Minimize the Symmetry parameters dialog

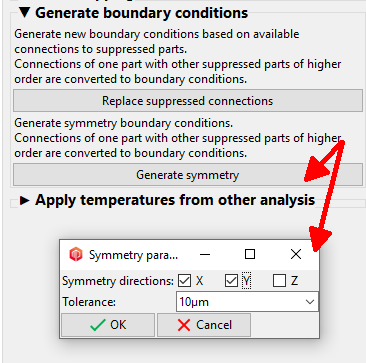(x=205, y=255)
